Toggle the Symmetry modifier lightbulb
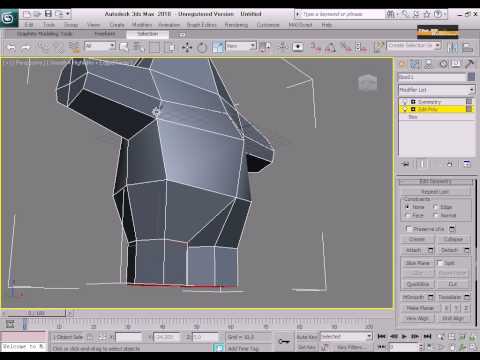 405,102
